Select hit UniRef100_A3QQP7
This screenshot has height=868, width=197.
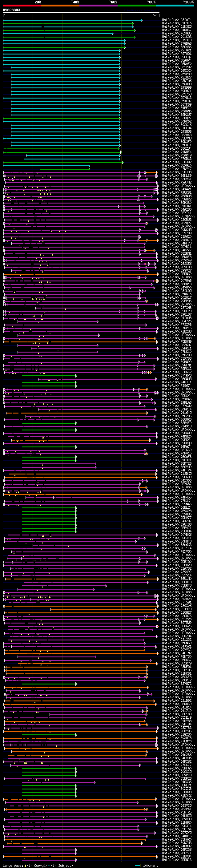pyautogui.click(x=176, y=118)
